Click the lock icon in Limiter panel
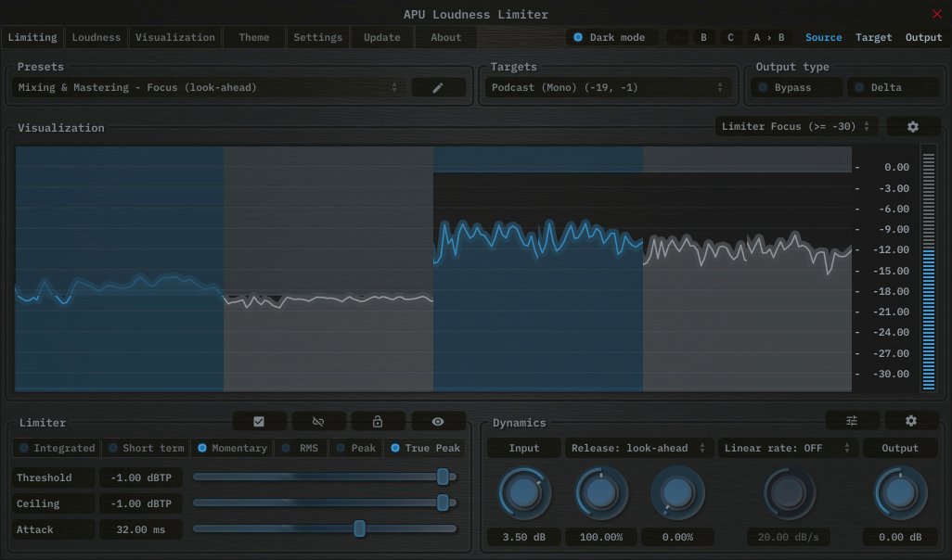952x560 pixels. coord(378,421)
